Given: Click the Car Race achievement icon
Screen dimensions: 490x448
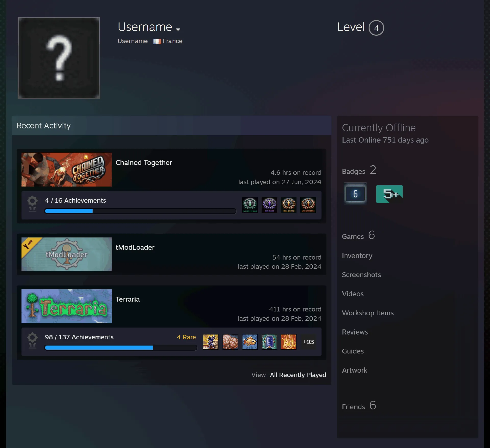Looking at the screenshot, I should (x=269, y=205).
